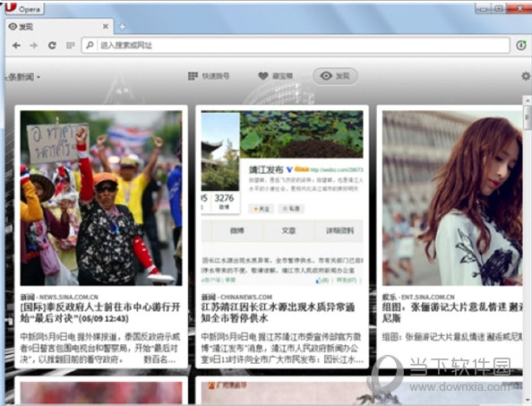Click Thai protest article summary text
The width and height of the screenshot is (532, 406).
tap(100, 349)
